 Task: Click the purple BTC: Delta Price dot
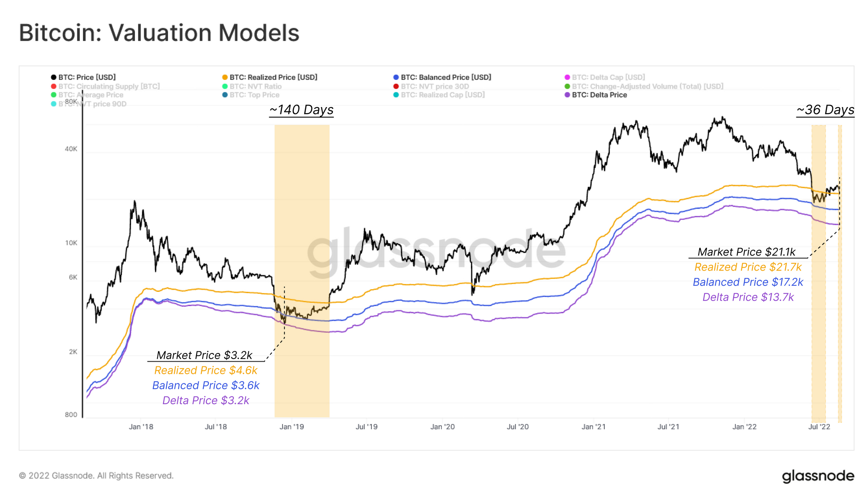[x=567, y=95]
